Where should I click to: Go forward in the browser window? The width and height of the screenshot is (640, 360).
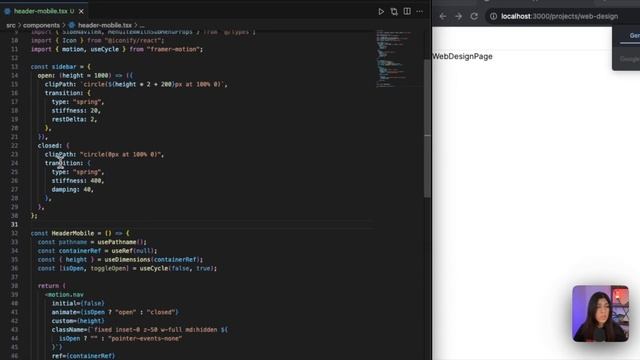pos(458,16)
